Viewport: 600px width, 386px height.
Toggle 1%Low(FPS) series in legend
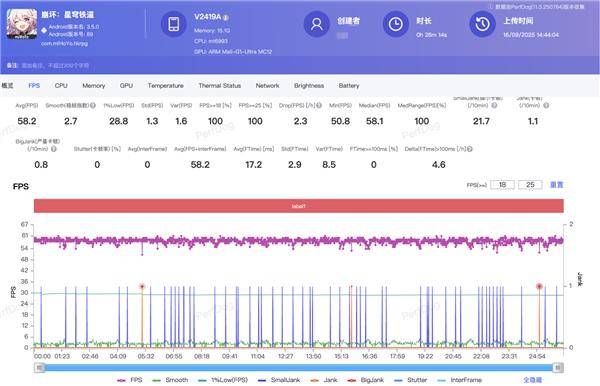point(223,380)
